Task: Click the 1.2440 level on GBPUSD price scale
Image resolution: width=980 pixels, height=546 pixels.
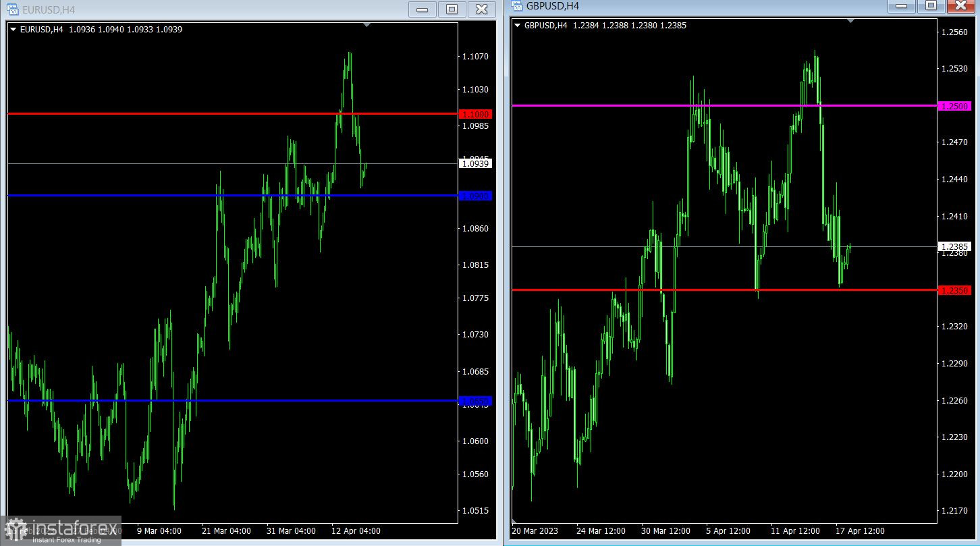Action: click(x=954, y=180)
